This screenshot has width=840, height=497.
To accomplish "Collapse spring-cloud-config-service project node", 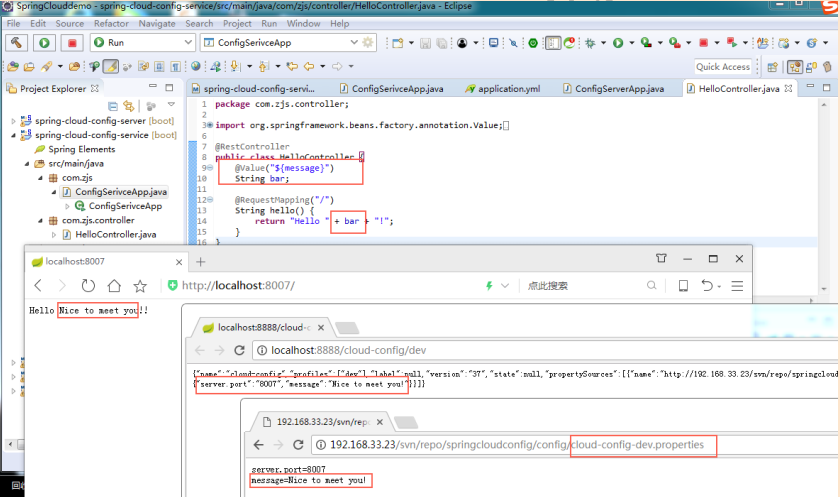I will [x=13, y=135].
